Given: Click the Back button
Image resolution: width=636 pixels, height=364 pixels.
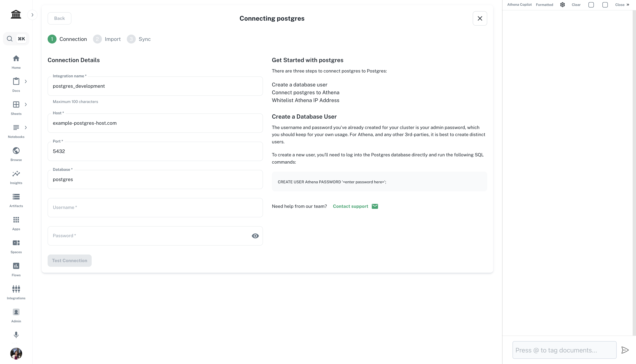Looking at the screenshot, I should coord(60,18).
